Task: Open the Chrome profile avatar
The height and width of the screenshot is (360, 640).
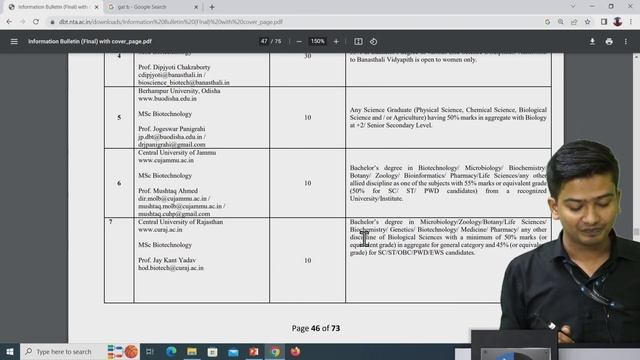Action: [x=618, y=22]
